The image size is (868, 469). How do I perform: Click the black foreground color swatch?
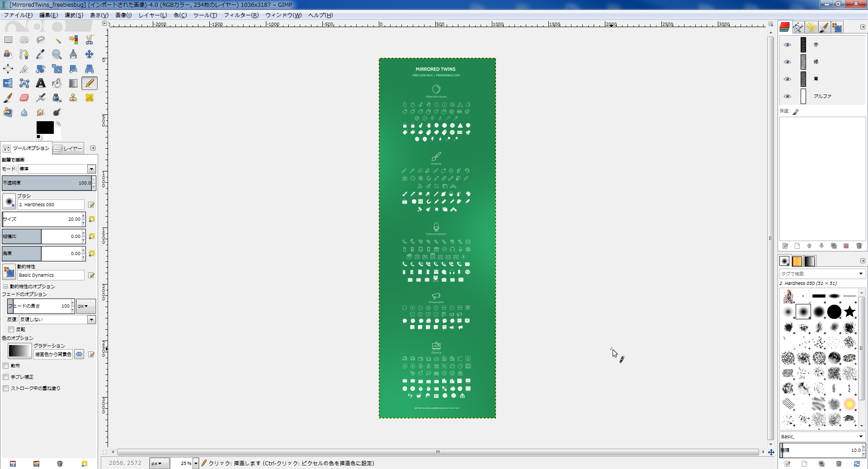(45, 127)
